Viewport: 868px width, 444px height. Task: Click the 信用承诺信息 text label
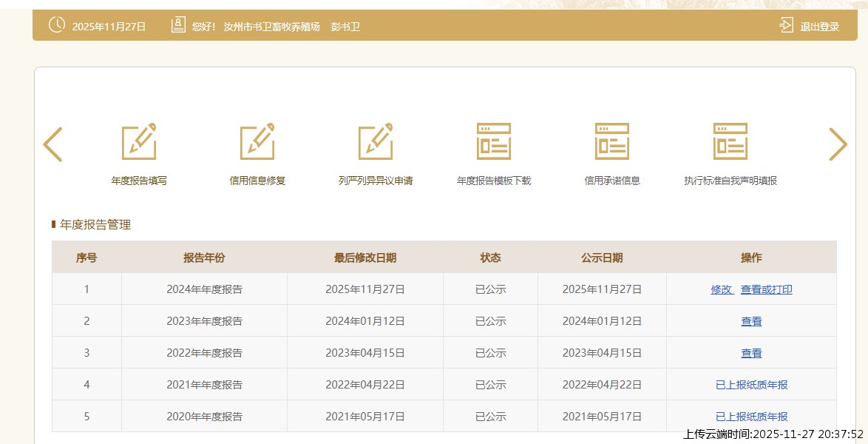coord(612,181)
